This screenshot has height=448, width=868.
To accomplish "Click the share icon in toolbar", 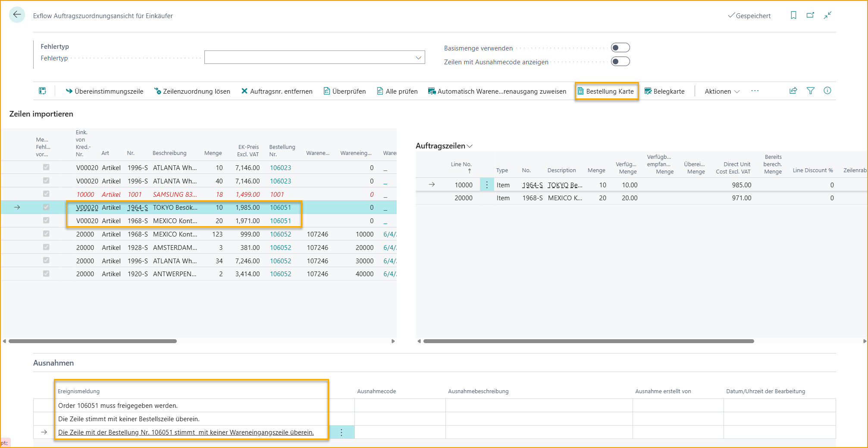I will click(x=793, y=91).
